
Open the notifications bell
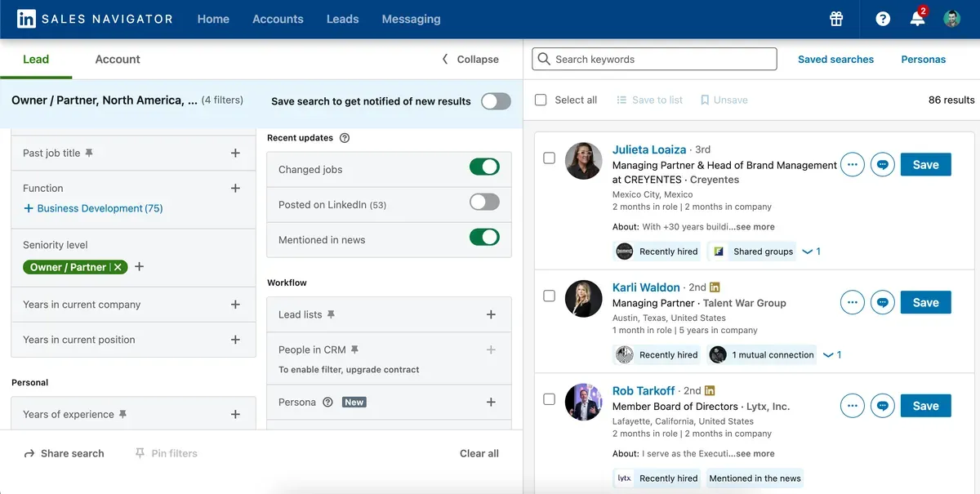tap(916, 18)
